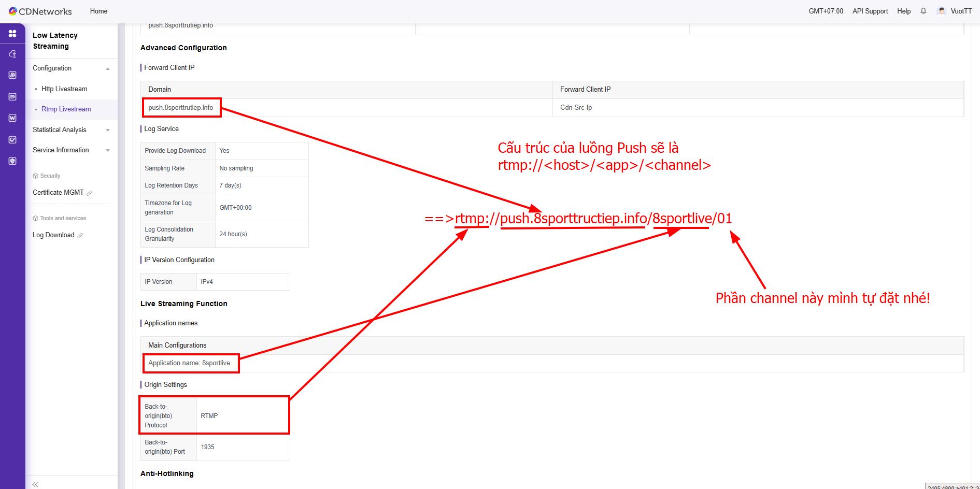Open the notifications bell icon
980x489 pixels.
[x=923, y=11]
